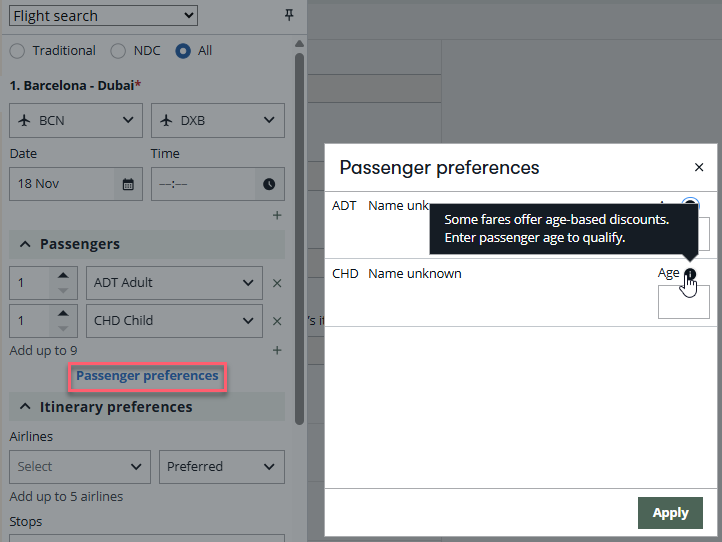
Task: Add a passenger type with plus icon
Action: 277,351
